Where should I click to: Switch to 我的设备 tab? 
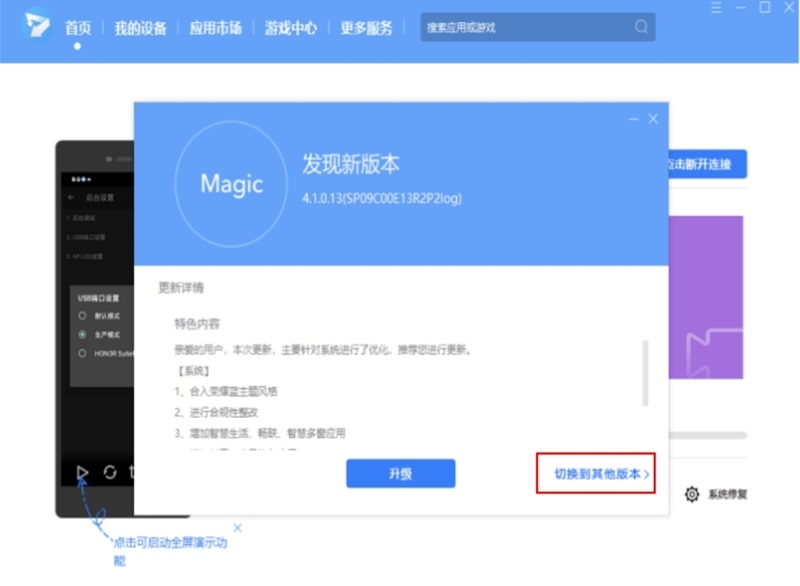140,28
